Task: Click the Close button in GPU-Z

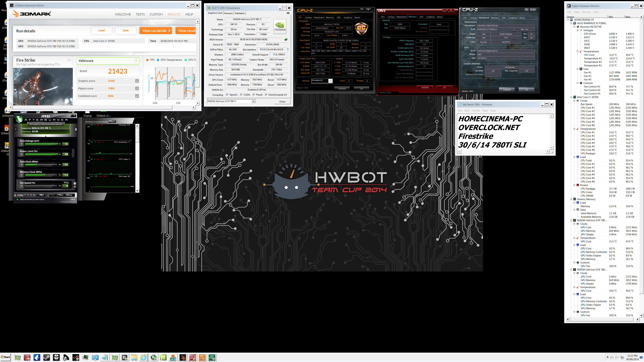Action: click(282, 101)
